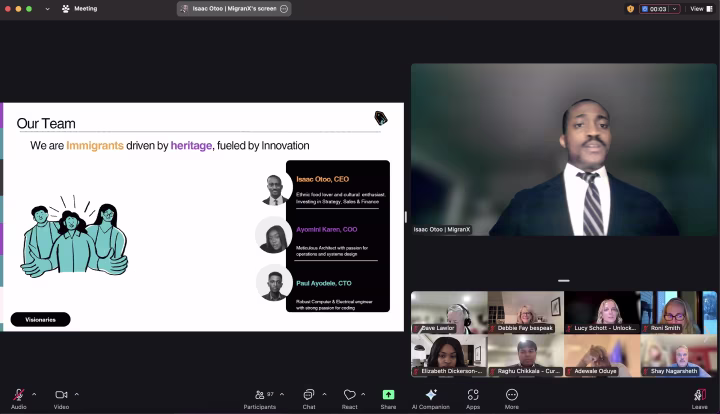This screenshot has width=720, height=414.
Task: Select Shay Nagarsheth's video thumbnail
Action: [x=679, y=356]
